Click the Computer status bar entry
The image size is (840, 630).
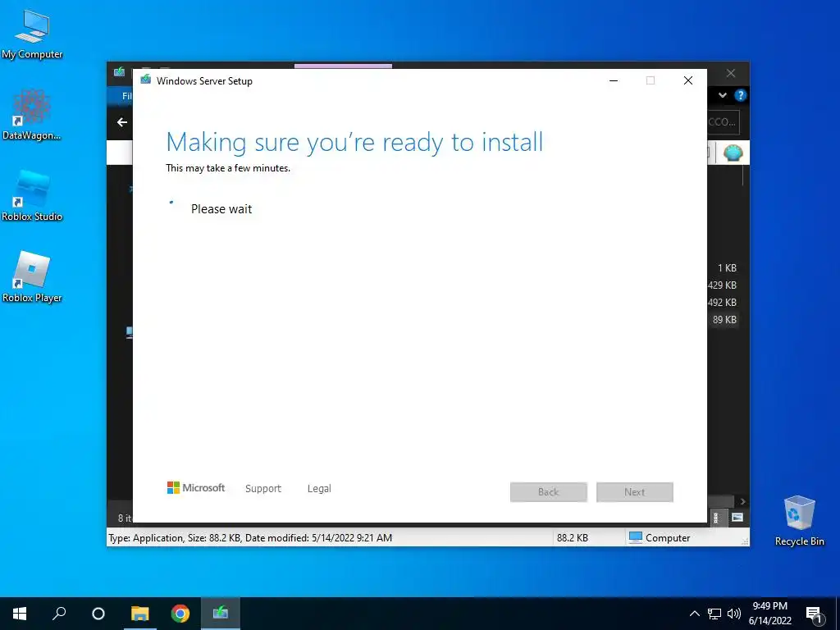660,538
